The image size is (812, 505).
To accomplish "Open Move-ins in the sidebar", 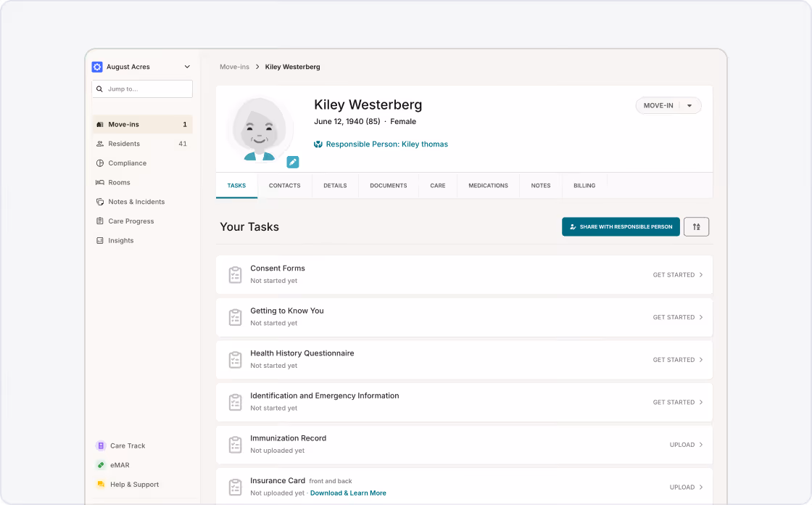I will tap(142, 124).
